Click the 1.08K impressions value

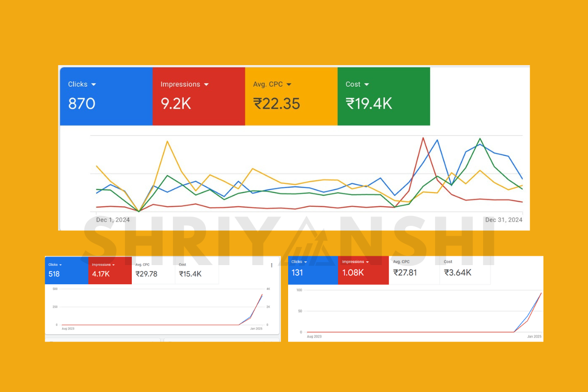[353, 272]
